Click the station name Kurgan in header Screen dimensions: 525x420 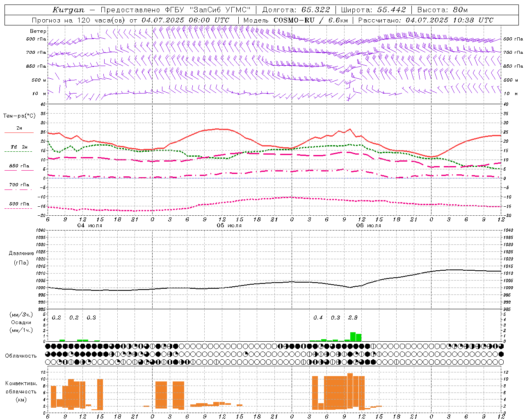(x=68, y=10)
